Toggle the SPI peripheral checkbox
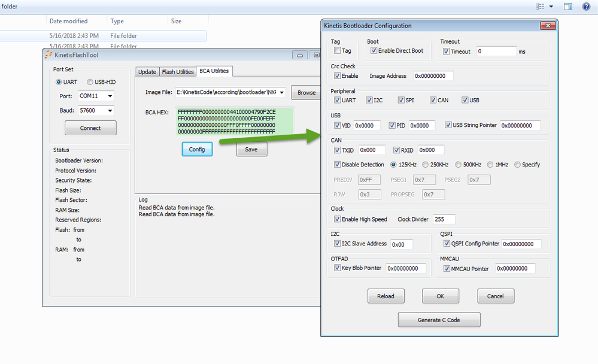 click(401, 100)
